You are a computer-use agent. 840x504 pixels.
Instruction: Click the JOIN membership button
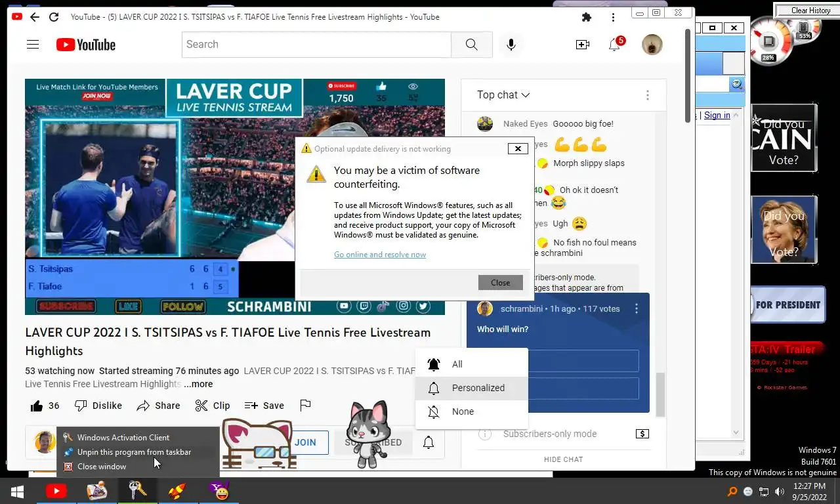point(305,442)
